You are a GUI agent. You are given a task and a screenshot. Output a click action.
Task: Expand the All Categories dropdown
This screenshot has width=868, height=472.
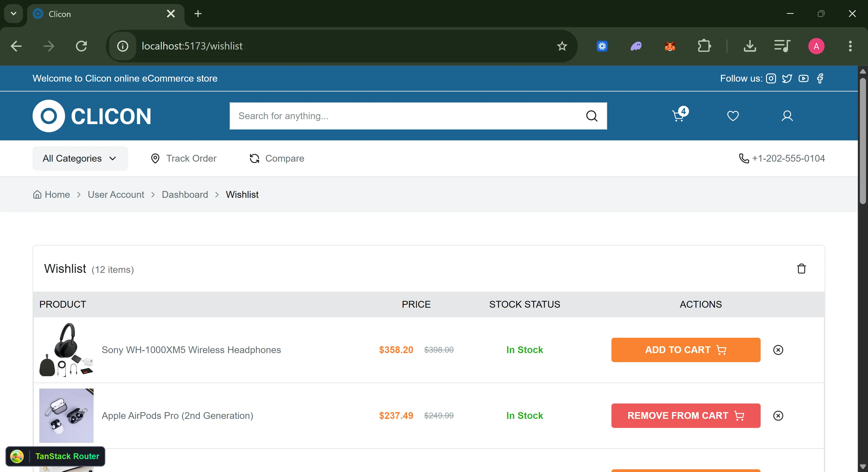coord(80,158)
